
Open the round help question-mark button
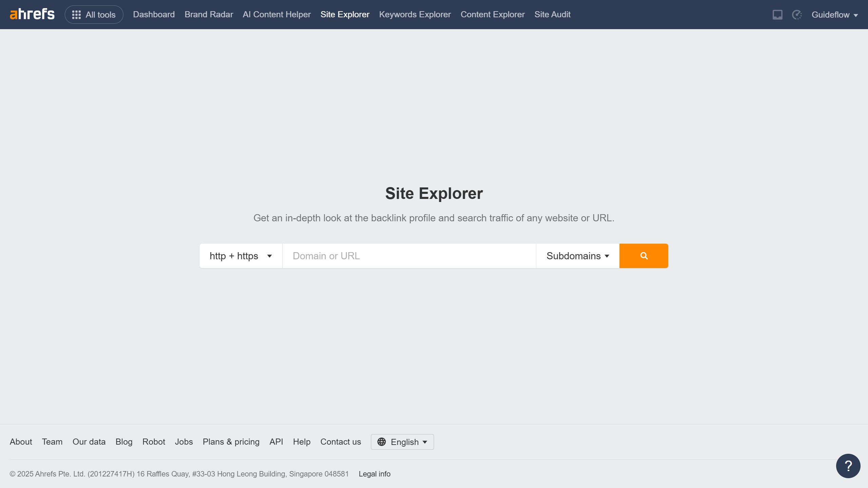click(848, 466)
